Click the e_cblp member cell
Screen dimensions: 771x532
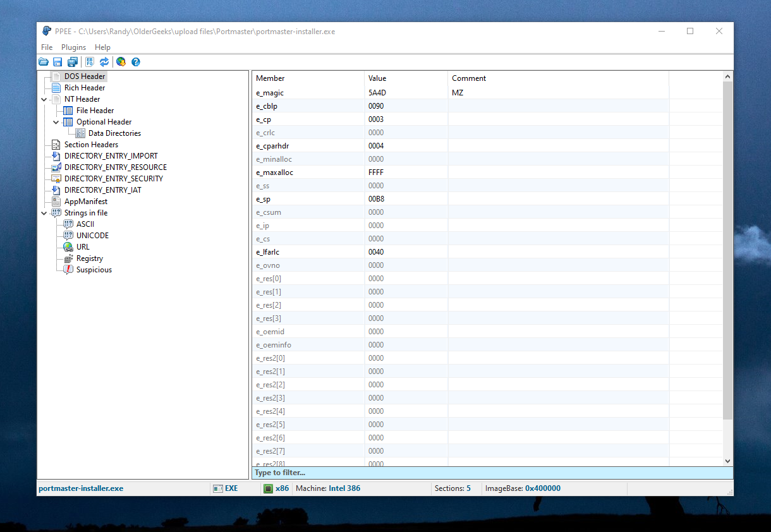[x=308, y=106]
